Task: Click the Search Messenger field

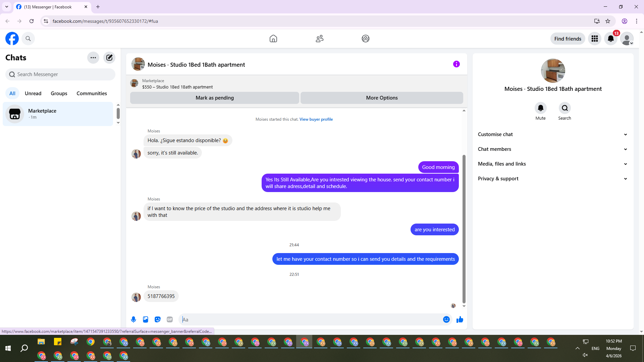Action: (x=60, y=74)
